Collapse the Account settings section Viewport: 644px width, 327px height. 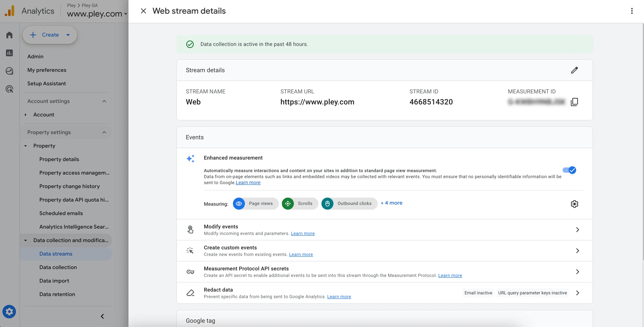click(x=104, y=101)
